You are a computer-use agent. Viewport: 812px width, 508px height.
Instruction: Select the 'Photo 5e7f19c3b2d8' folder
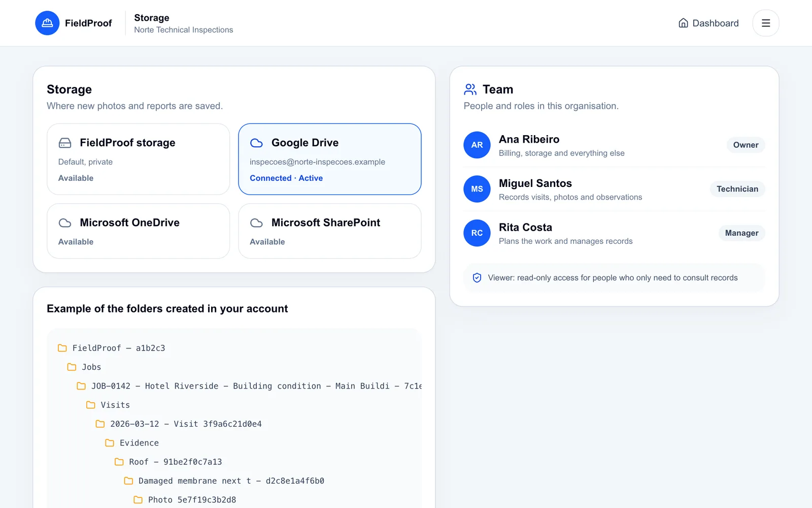pos(185,500)
